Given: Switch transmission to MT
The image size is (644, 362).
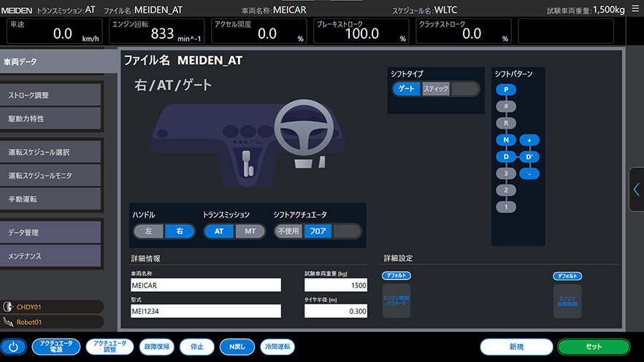Looking at the screenshot, I should coord(250,231).
